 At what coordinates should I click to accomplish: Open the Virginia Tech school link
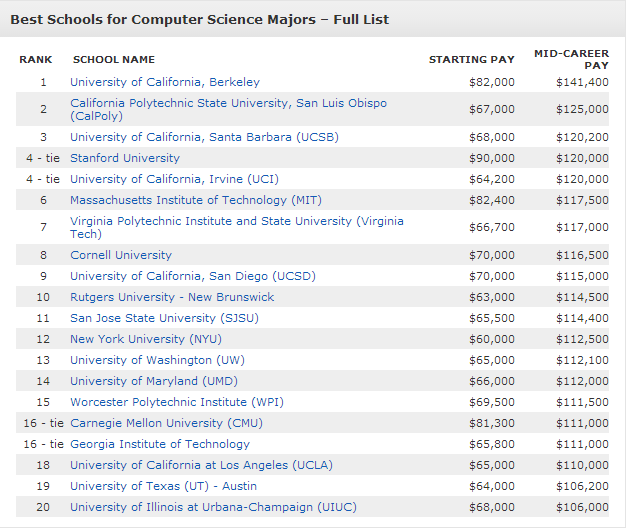coord(236,221)
